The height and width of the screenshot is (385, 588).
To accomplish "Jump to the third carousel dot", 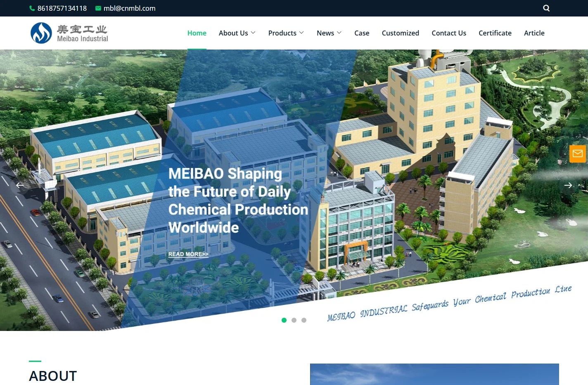I will [304, 320].
